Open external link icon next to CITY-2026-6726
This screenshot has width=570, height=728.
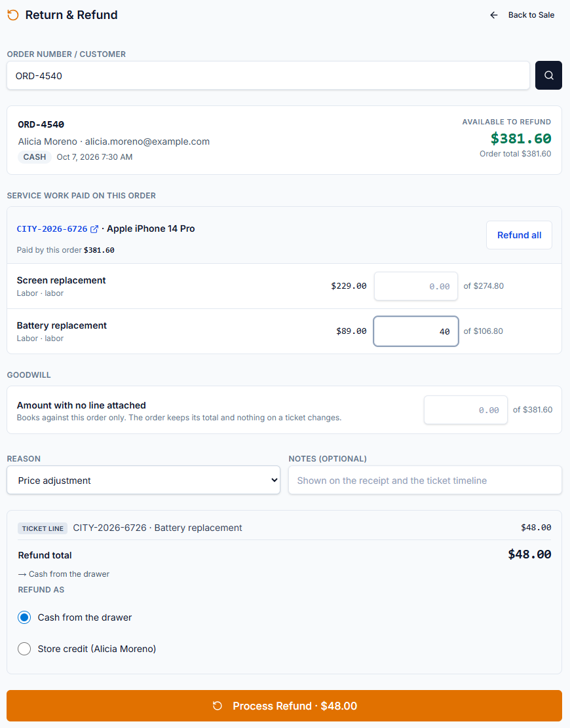pyautogui.click(x=94, y=229)
